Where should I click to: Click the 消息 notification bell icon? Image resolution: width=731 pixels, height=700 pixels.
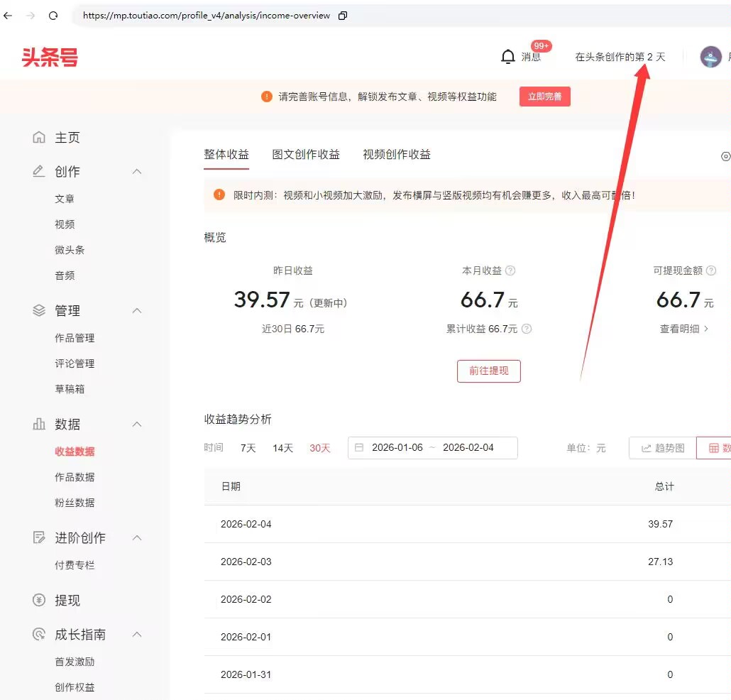click(509, 57)
